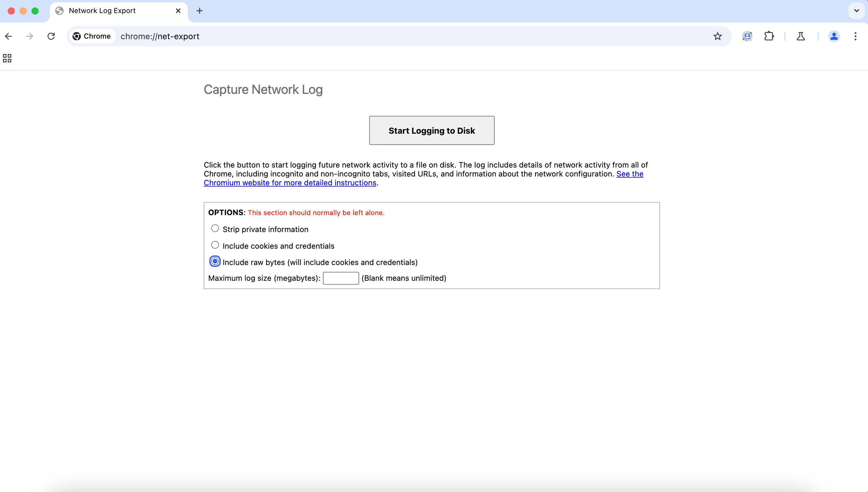The image size is (868, 492).
Task: Select the Strip private information option
Action: point(214,228)
